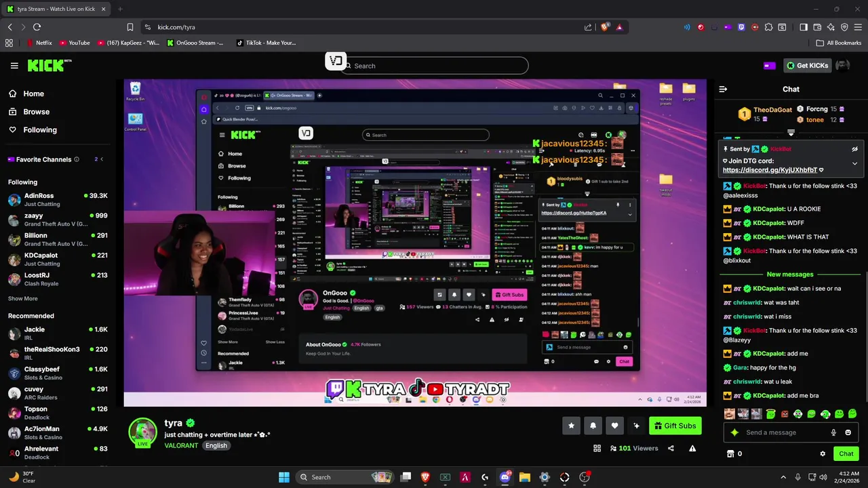Open chat settings gear icon
Image resolution: width=868 pixels, height=488 pixels.
coord(823,453)
